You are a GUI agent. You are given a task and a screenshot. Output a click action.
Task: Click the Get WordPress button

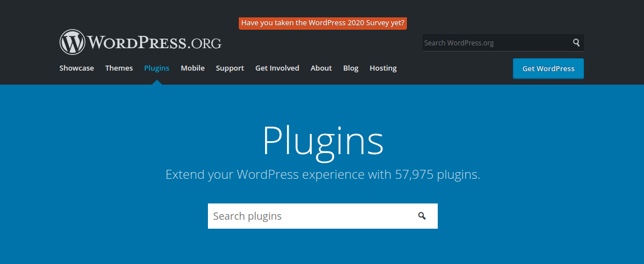[x=548, y=68]
